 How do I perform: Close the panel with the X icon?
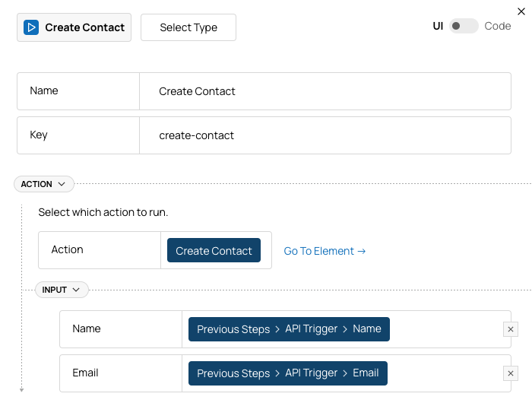[521, 11]
